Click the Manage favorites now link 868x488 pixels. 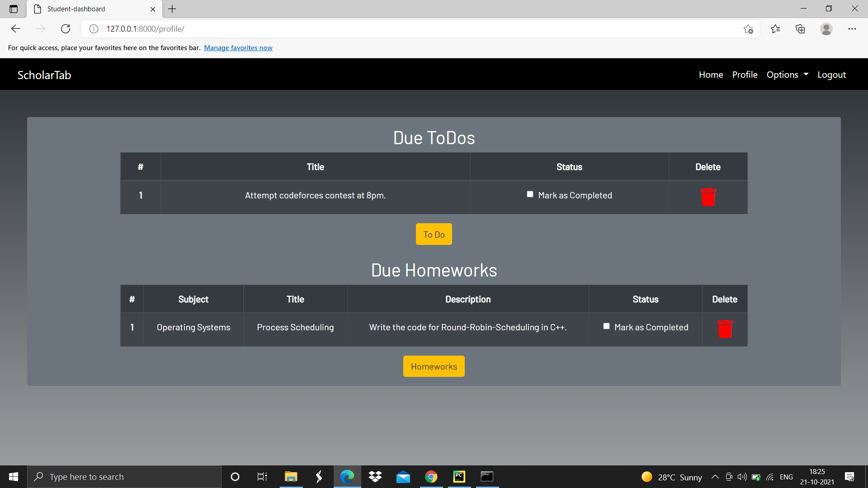238,48
